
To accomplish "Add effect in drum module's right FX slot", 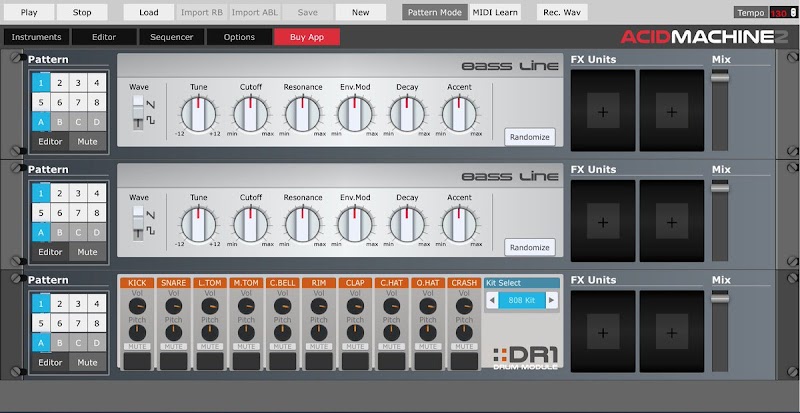I will click(x=671, y=332).
